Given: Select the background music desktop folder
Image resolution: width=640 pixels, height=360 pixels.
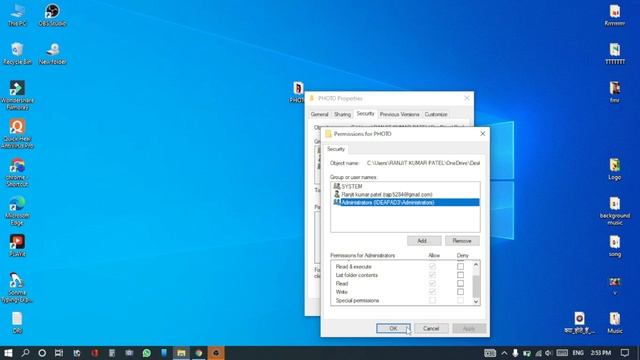Looking at the screenshot, I should pyautogui.click(x=615, y=211).
